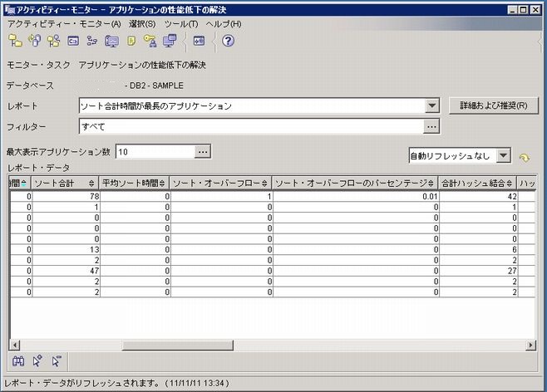This screenshot has height=392, width=547.
Task: Open the Task Center icon
Action: coord(92,41)
